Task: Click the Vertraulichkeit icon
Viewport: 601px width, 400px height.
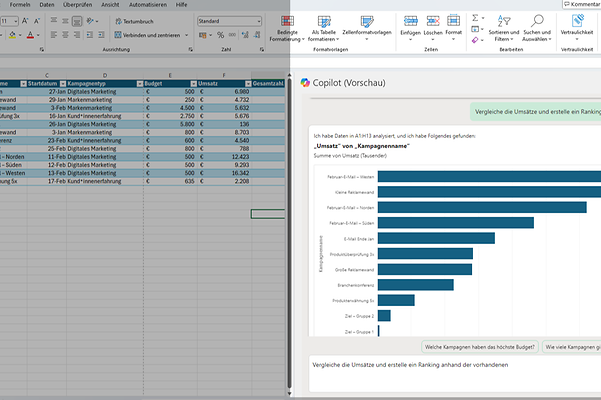Action: (x=576, y=21)
